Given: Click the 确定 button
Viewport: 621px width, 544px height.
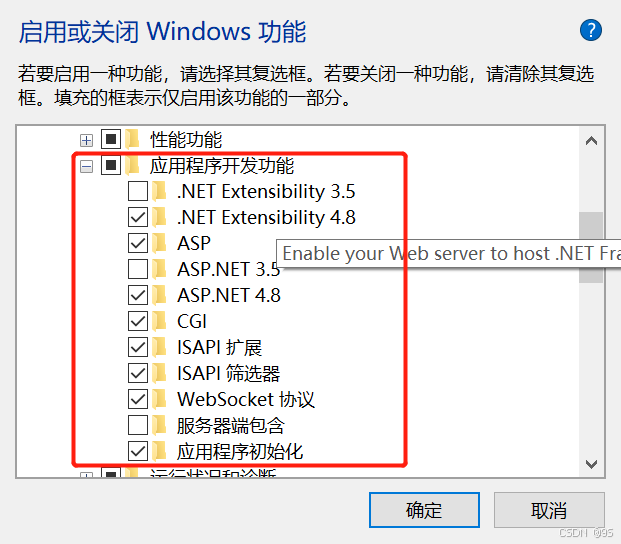Looking at the screenshot, I should [x=424, y=510].
